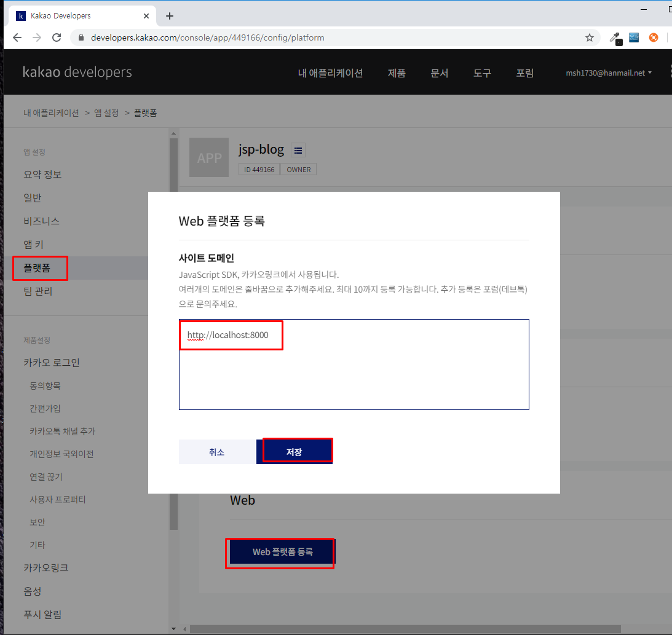Click the sidebar scroll down arrow
The height and width of the screenshot is (635, 672).
pos(173,629)
